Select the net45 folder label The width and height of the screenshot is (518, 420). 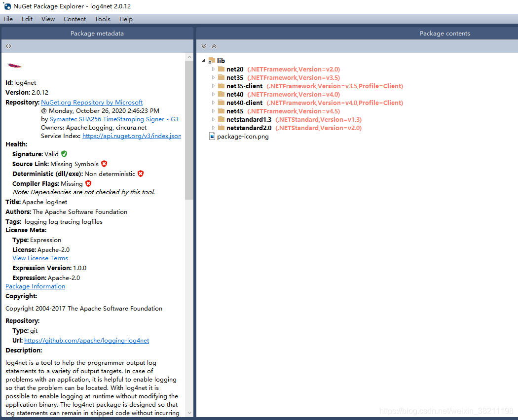235,111
